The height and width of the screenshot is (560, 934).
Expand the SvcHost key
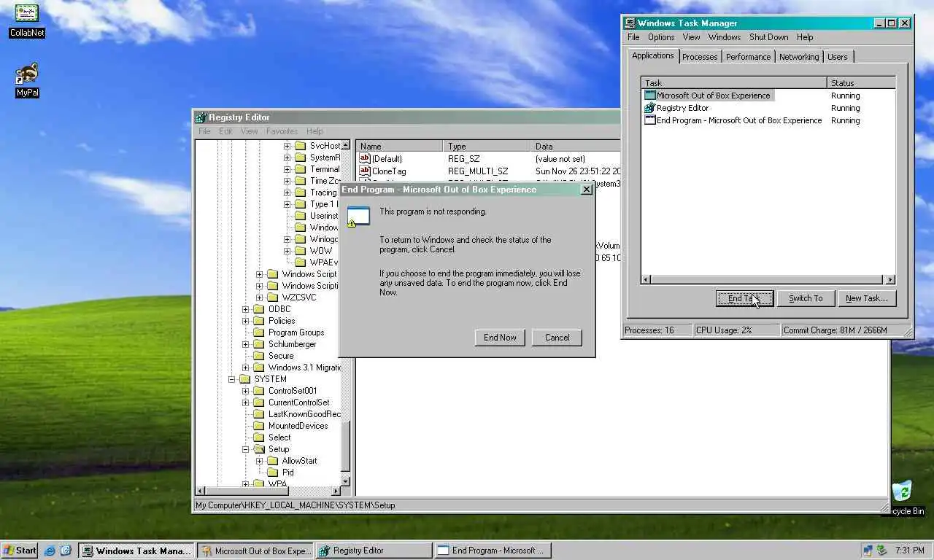[287, 146]
